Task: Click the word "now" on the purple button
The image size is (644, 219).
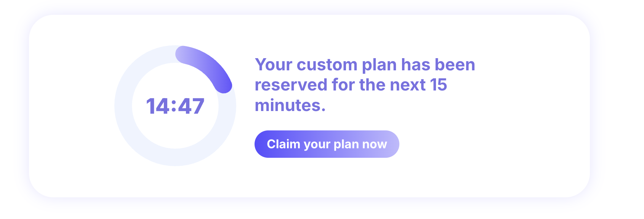Action: click(375, 144)
